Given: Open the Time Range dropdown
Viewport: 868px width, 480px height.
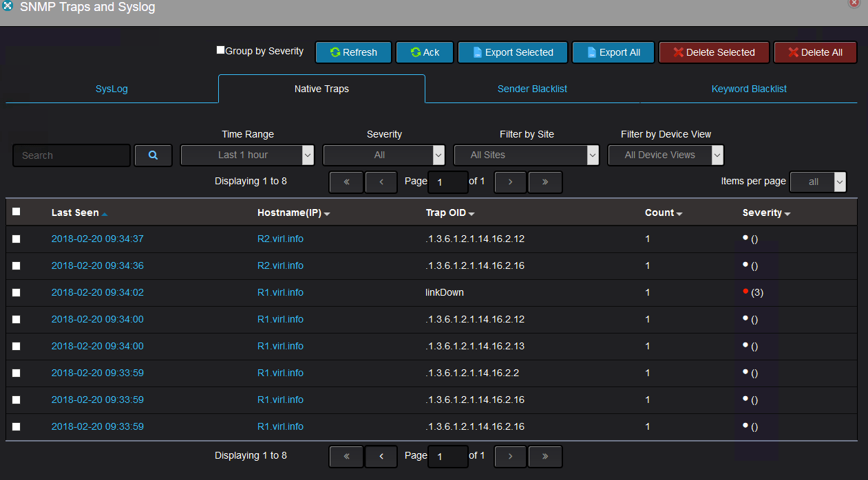Looking at the screenshot, I should point(246,155).
